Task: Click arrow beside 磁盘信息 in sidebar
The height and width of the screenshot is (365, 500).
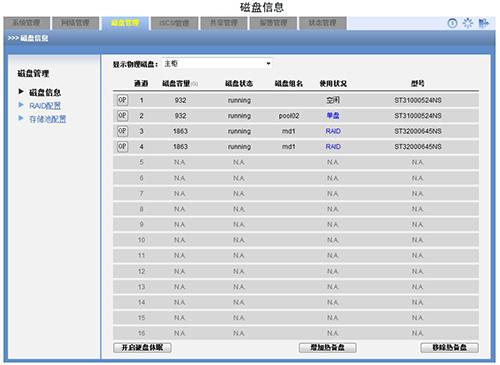Action: coord(21,91)
